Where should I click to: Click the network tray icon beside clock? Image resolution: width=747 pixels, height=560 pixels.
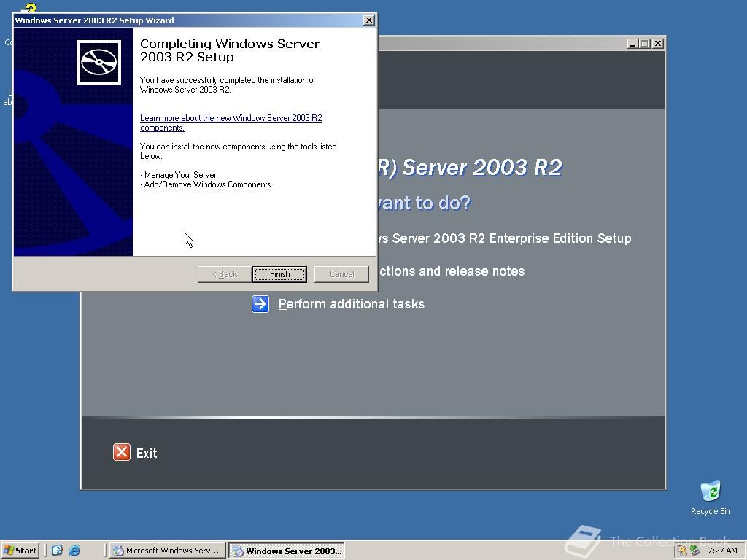[695, 551]
